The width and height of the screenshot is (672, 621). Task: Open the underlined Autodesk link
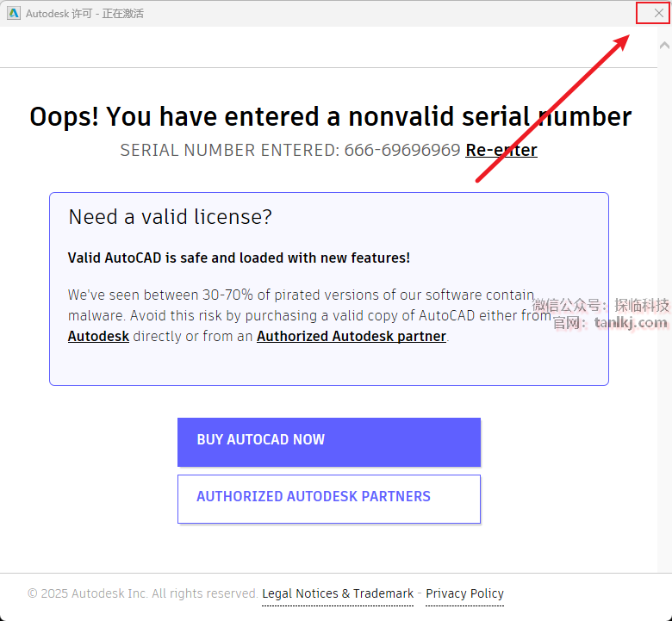[98, 336]
